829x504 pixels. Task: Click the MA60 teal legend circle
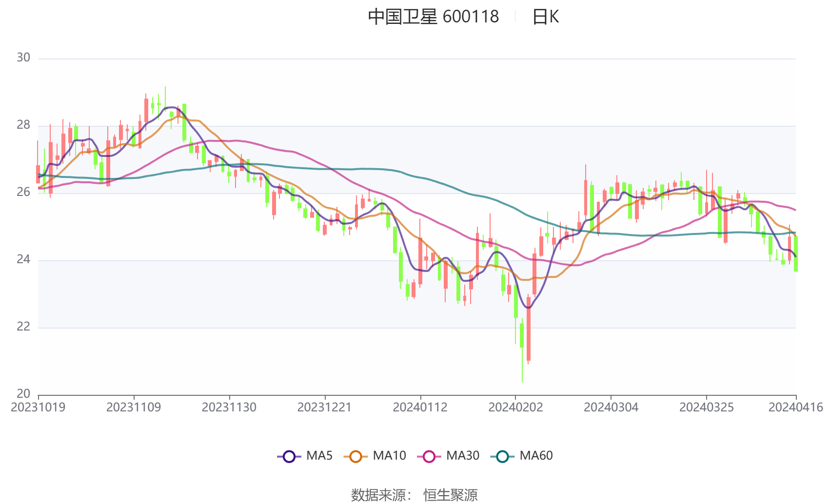[502, 457]
